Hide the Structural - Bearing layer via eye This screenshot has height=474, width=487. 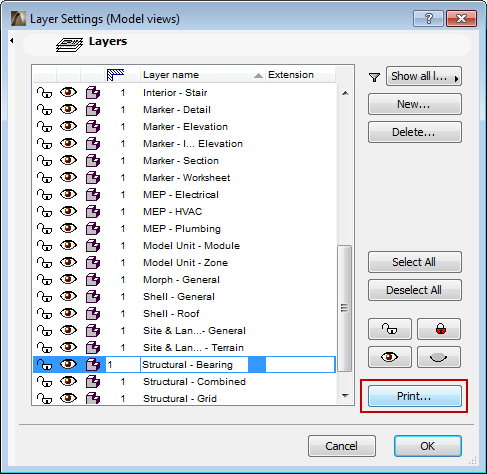(68, 364)
